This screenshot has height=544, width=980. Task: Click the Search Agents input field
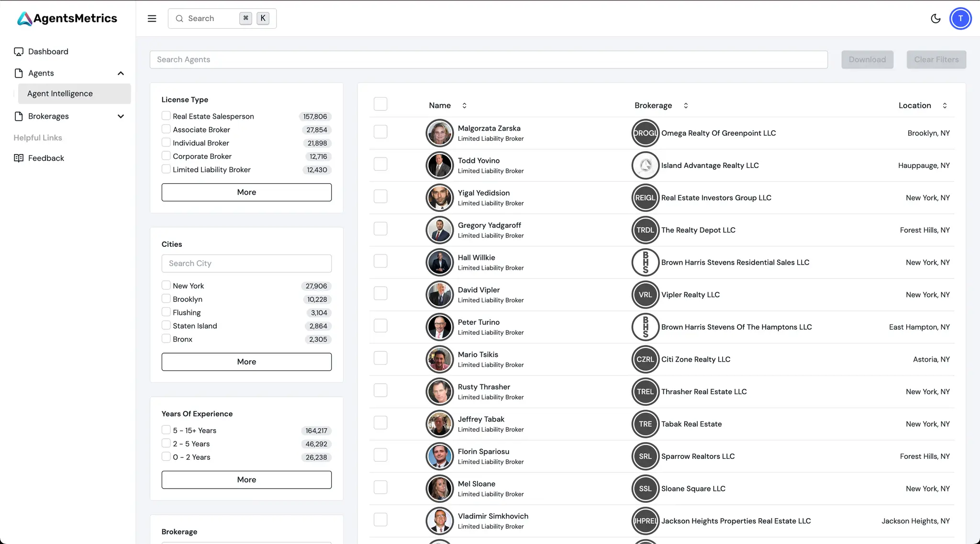click(x=488, y=60)
